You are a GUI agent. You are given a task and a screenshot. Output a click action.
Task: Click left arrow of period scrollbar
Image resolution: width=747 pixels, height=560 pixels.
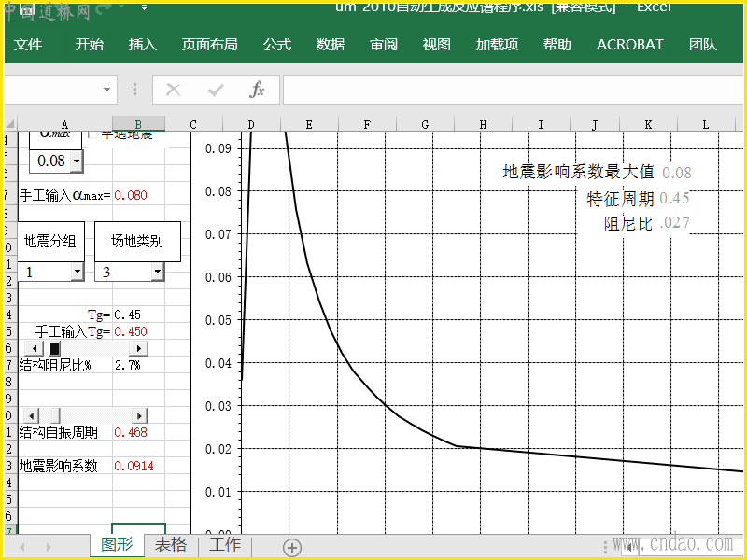[34, 415]
